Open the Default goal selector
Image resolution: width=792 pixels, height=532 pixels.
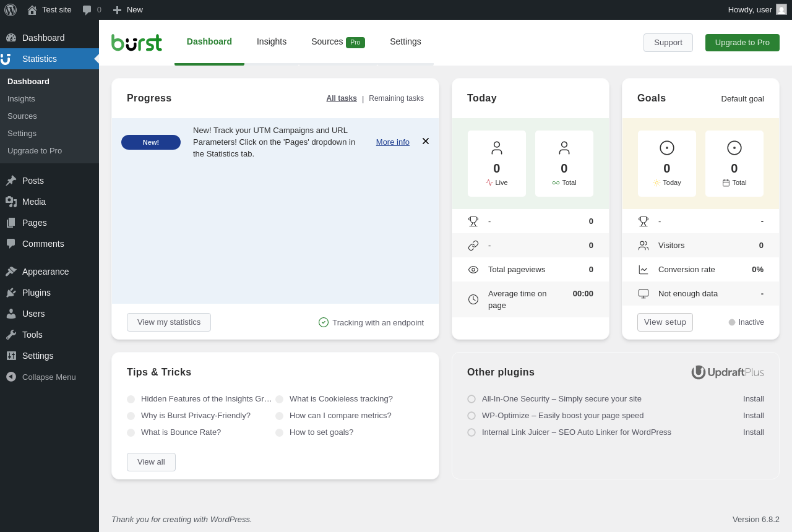742,99
